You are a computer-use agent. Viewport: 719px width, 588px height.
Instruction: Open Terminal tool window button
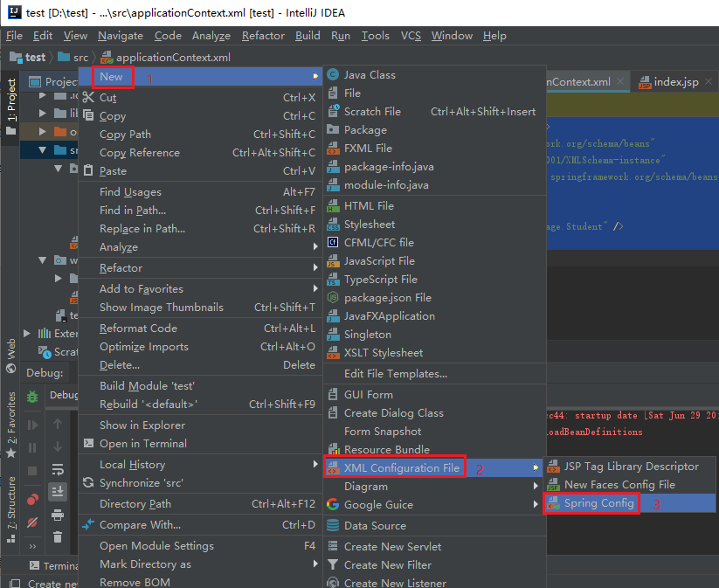pyautogui.click(x=54, y=566)
